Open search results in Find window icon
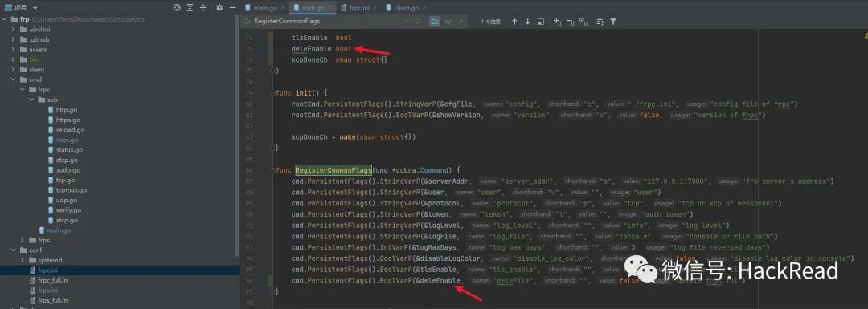Screen dimensions: 868x309 tap(541, 22)
